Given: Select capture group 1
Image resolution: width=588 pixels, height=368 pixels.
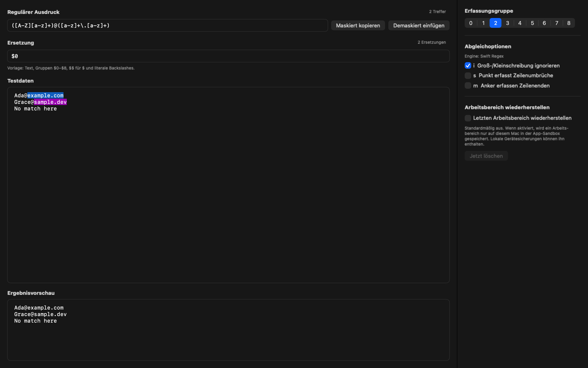Looking at the screenshot, I should point(483,23).
